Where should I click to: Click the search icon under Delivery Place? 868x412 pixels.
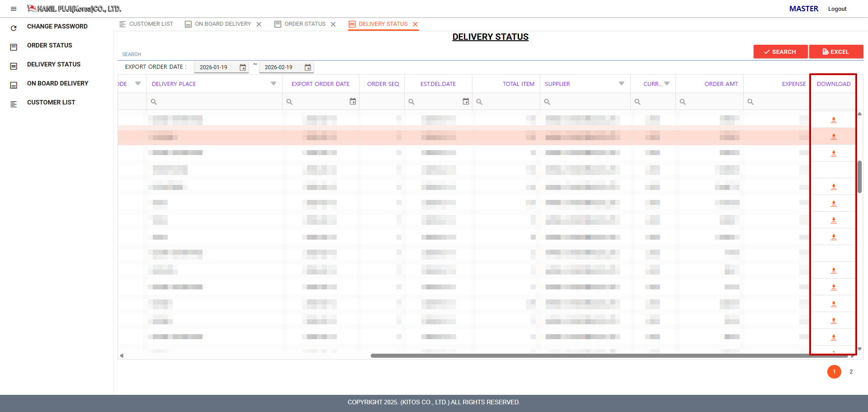154,102
